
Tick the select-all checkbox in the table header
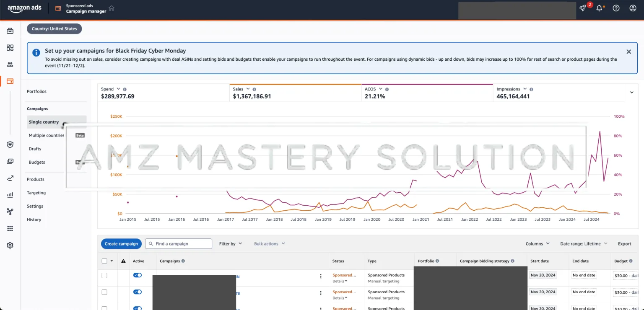point(104,261)
